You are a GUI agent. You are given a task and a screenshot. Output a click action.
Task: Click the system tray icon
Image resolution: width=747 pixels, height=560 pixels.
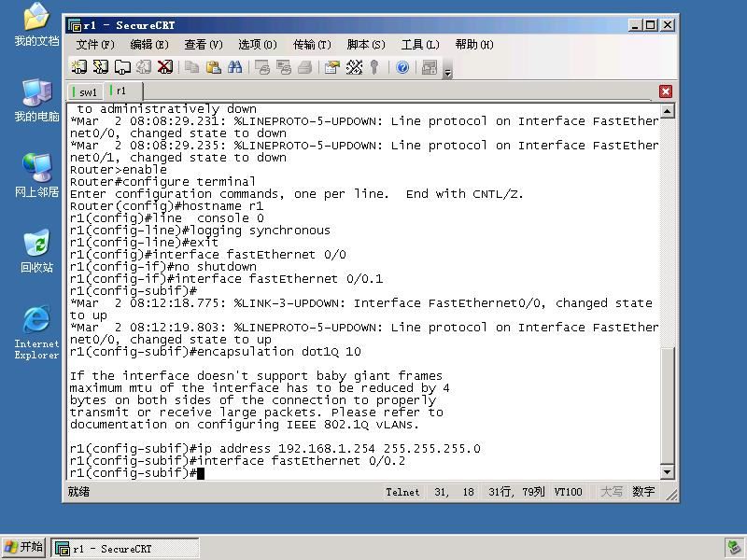(734, 548)
